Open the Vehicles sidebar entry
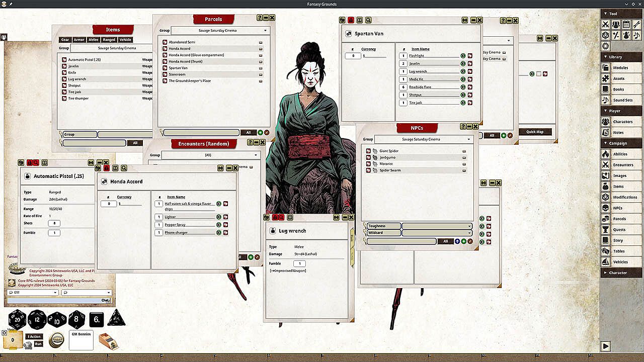This screenshot has width=644, height=362. pos(620,262)
